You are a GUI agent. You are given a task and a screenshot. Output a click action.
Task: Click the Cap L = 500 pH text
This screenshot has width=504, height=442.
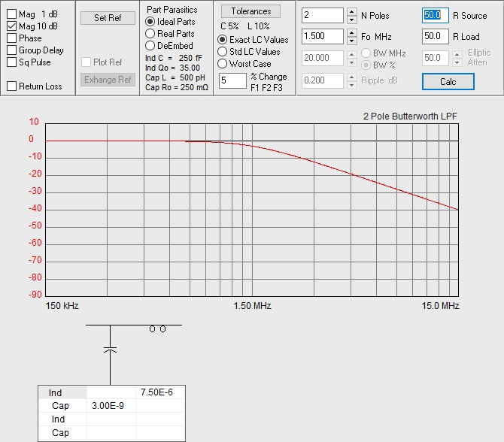(x=175, y=77)
